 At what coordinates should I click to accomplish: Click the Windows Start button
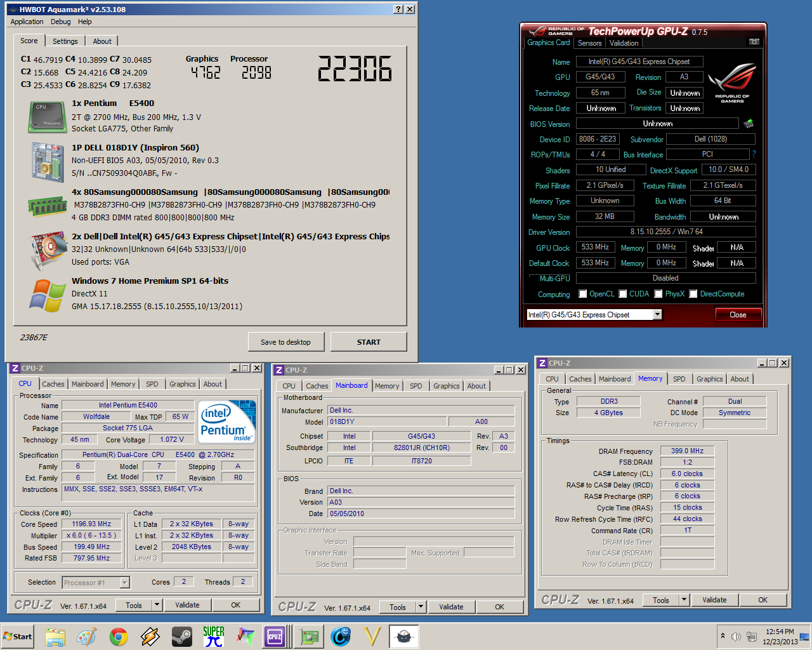(x=18, y=637)
